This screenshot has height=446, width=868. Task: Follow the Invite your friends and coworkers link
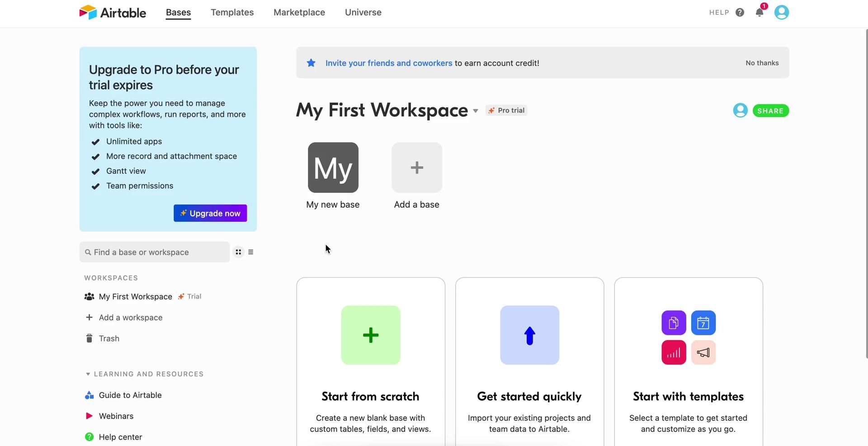coord(388,63)
